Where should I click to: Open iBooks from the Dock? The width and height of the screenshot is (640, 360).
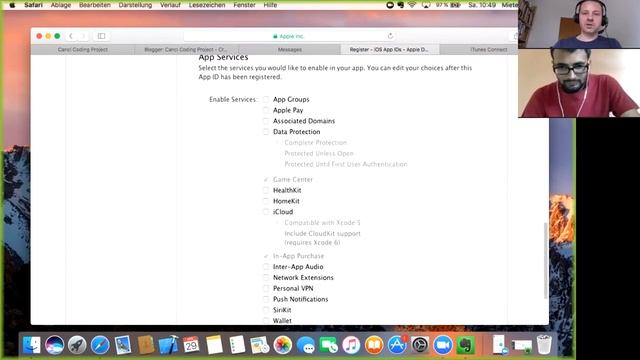click(374, 345)
